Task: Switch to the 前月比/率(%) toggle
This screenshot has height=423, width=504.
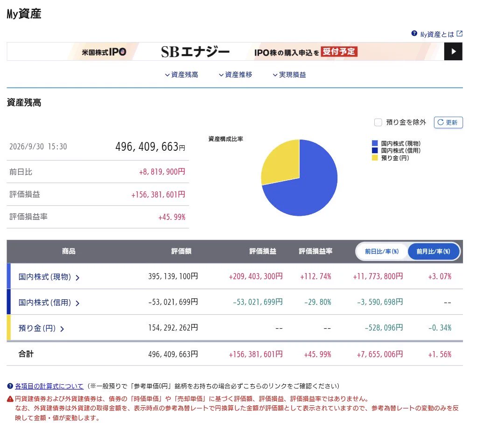Action: click(x=433, y=252)
